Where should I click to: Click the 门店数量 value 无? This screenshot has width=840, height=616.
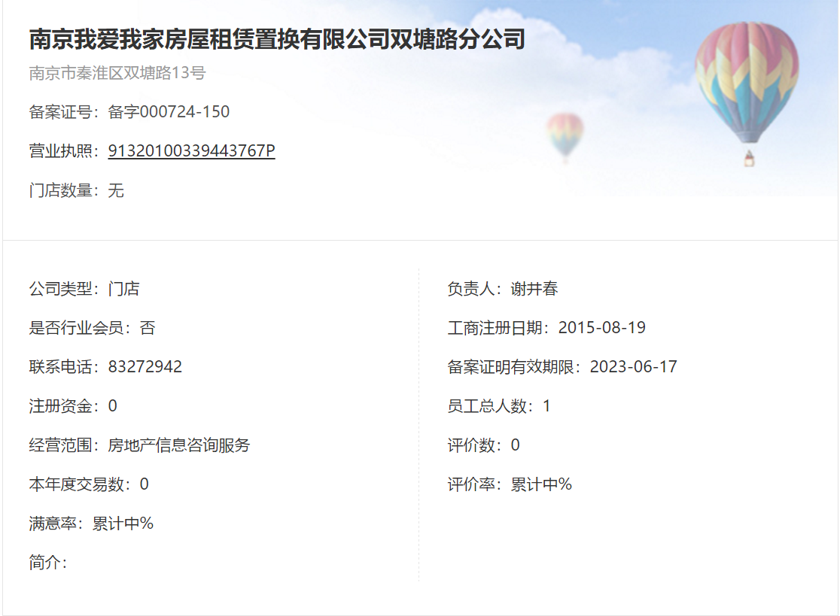[x=116, y=190]
